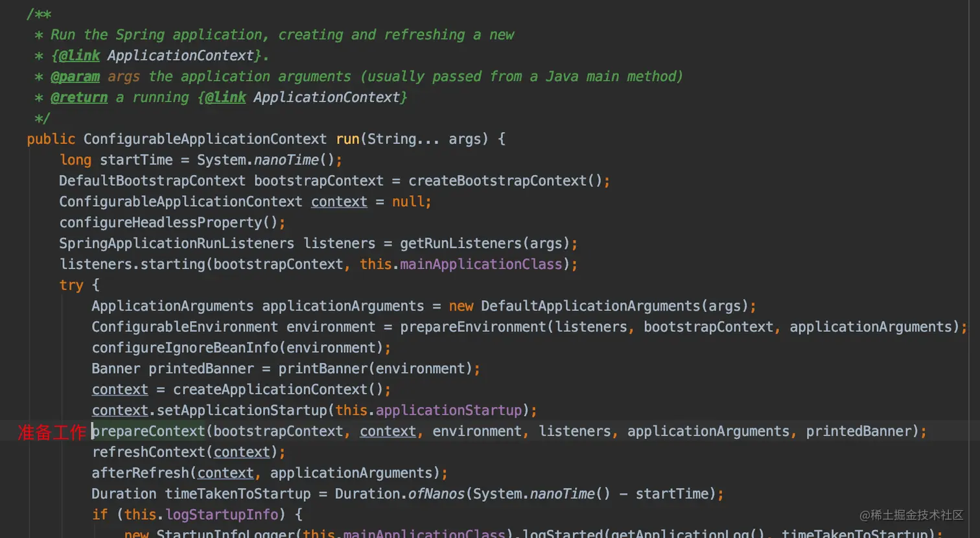Click @link in the "{@link ApplicationContext}." line

79,56
